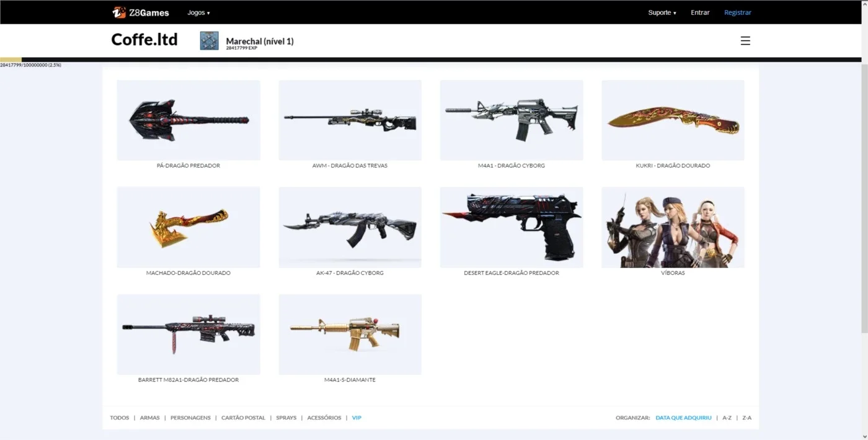Open the Jogos dropdown menu
Screen dimensions: 868x440
(x=198, y=12)
